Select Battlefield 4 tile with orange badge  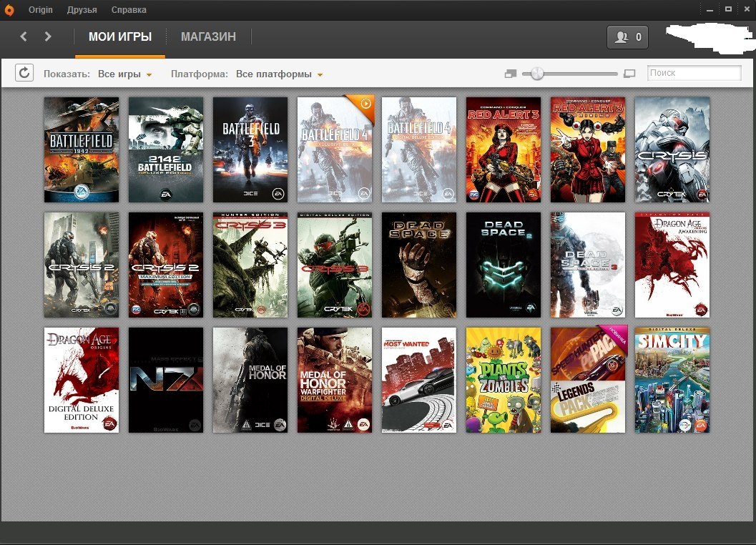335,149
